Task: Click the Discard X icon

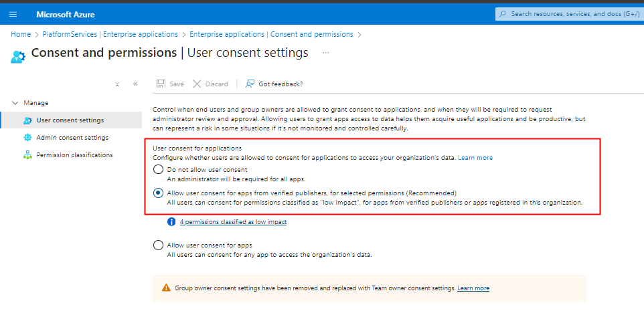Action: [x=197, y=84]
